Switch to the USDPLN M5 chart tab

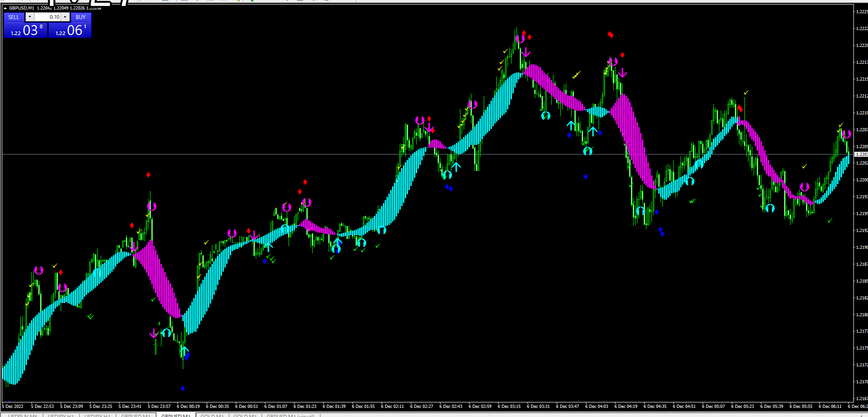[23, 415]
